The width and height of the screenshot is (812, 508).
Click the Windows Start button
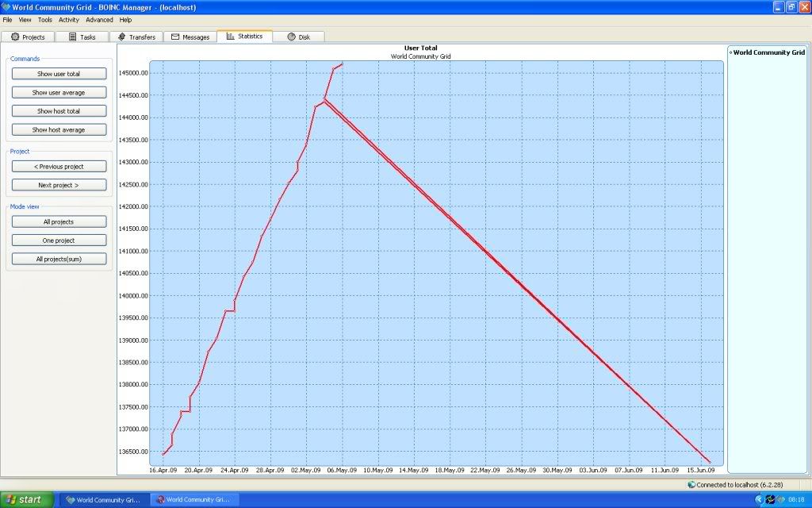(27, 499)
